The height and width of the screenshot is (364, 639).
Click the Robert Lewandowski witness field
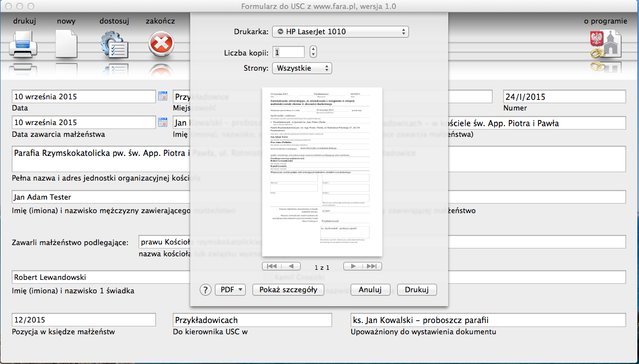[x=102, y=277]
